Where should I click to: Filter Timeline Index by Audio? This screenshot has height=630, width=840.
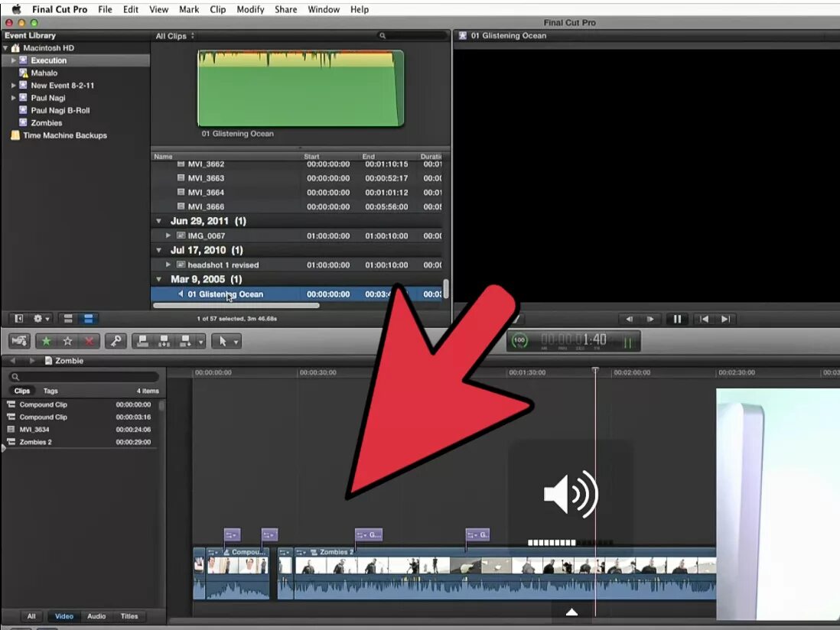point(96,616)
